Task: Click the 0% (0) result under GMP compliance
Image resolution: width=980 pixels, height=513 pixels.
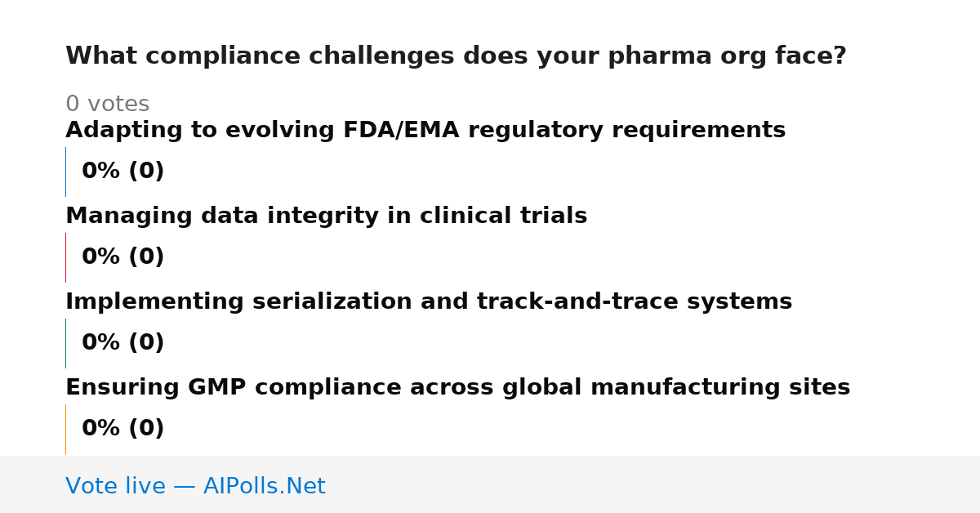Action: pos(122,429)
